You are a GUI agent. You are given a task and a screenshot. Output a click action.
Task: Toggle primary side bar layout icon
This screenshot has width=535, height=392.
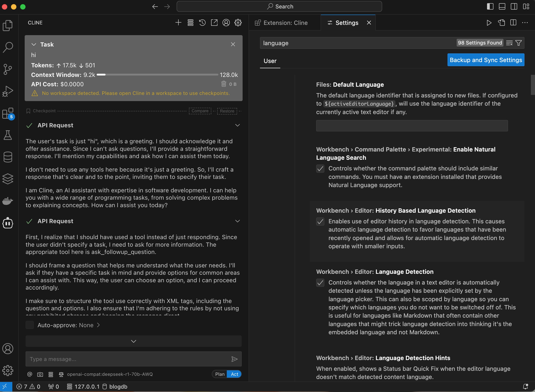pyautogui.click(x=490, y=6)
